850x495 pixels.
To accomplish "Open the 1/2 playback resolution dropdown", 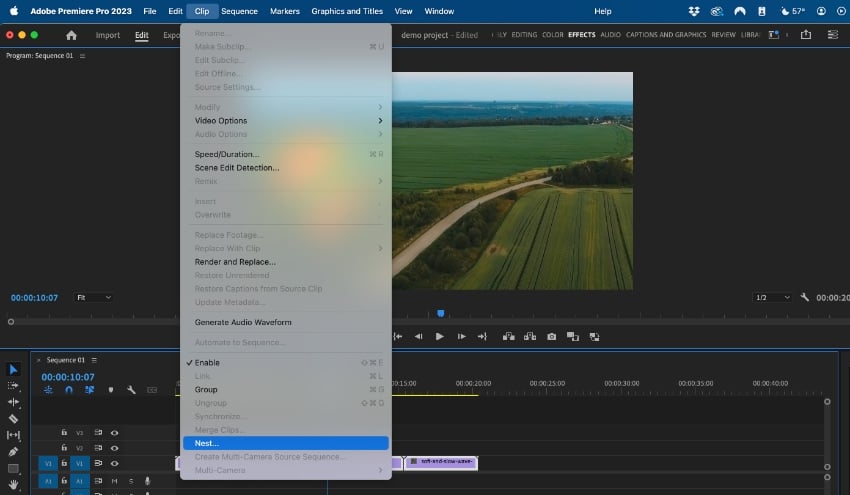I will click(x=772, y=298).
